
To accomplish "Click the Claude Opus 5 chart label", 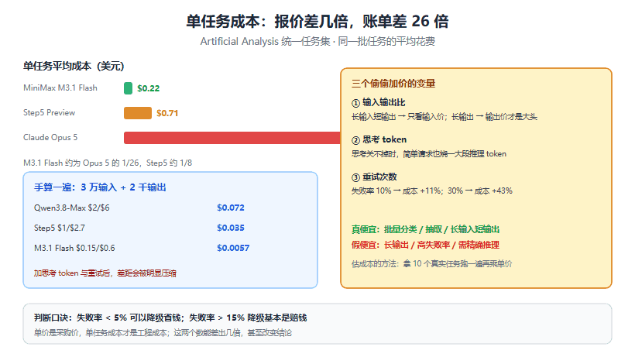I will [50, 137].
